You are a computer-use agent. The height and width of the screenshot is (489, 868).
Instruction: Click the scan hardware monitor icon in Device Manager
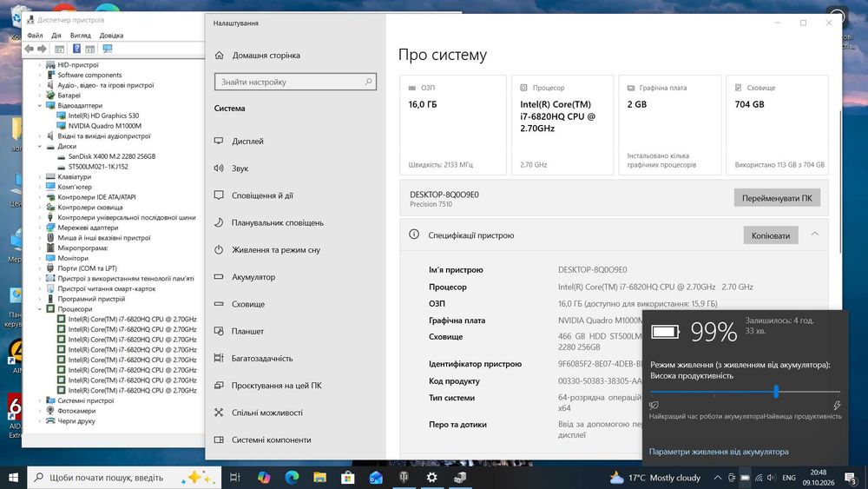[108, 49]
